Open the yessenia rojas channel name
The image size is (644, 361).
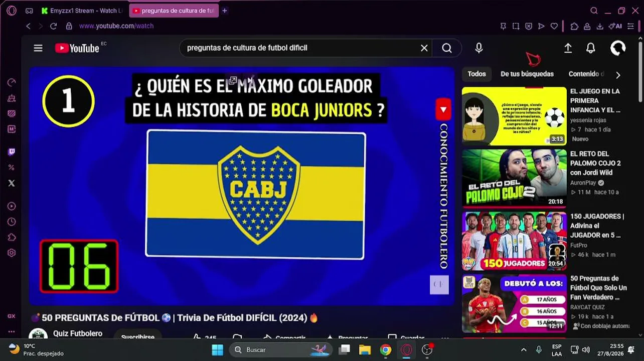(x=588, y=120)
